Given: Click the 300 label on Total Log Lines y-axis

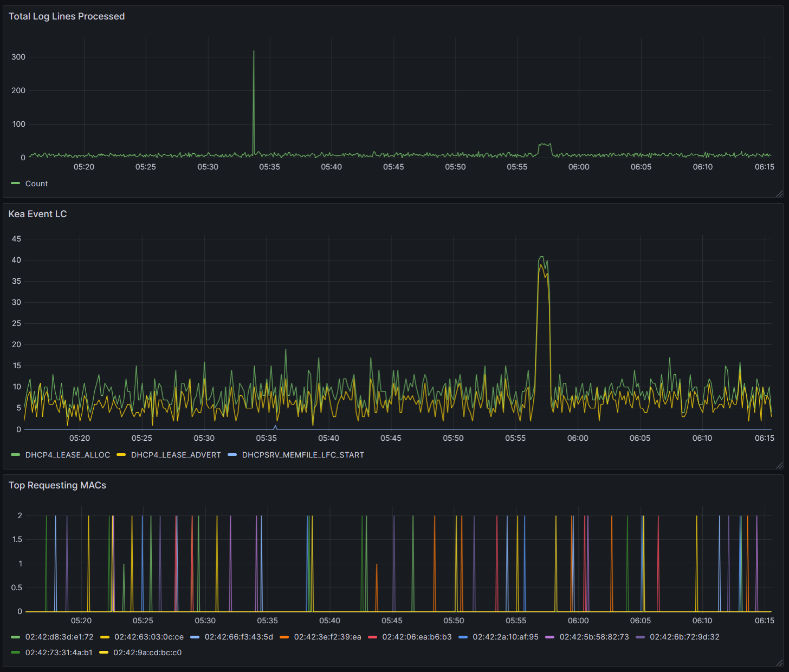Looking at the screenshot, I should coord(18,57).
